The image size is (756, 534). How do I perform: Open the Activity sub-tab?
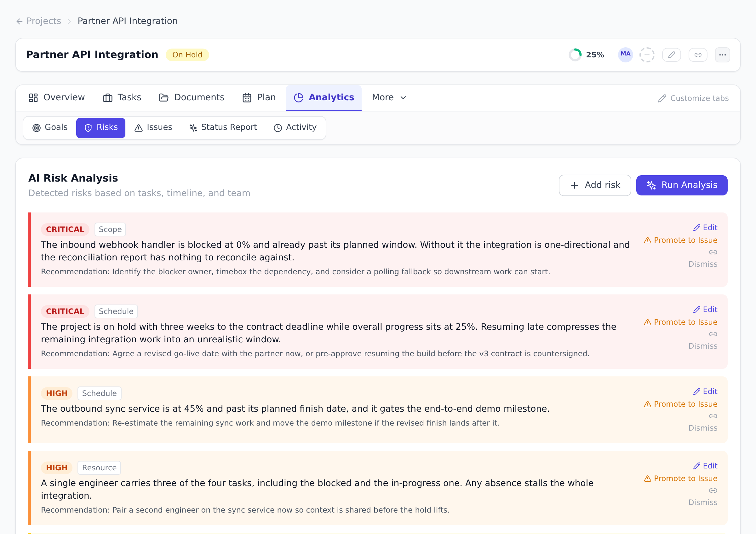295,127
